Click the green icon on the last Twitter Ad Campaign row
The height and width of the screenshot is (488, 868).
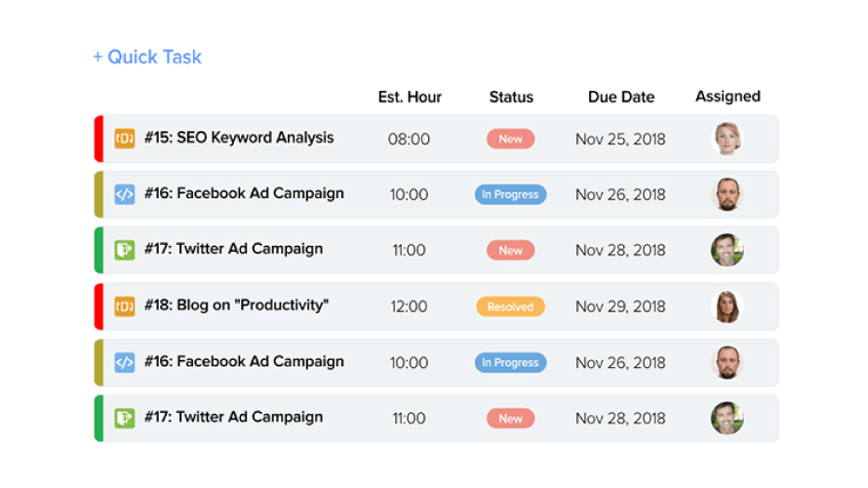[124, 418]
